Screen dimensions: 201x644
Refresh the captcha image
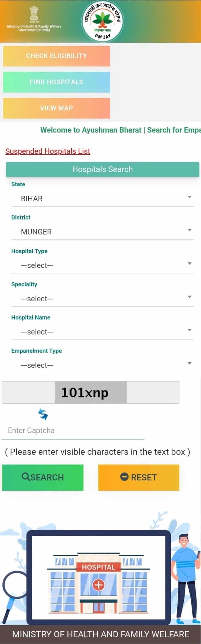43,414
